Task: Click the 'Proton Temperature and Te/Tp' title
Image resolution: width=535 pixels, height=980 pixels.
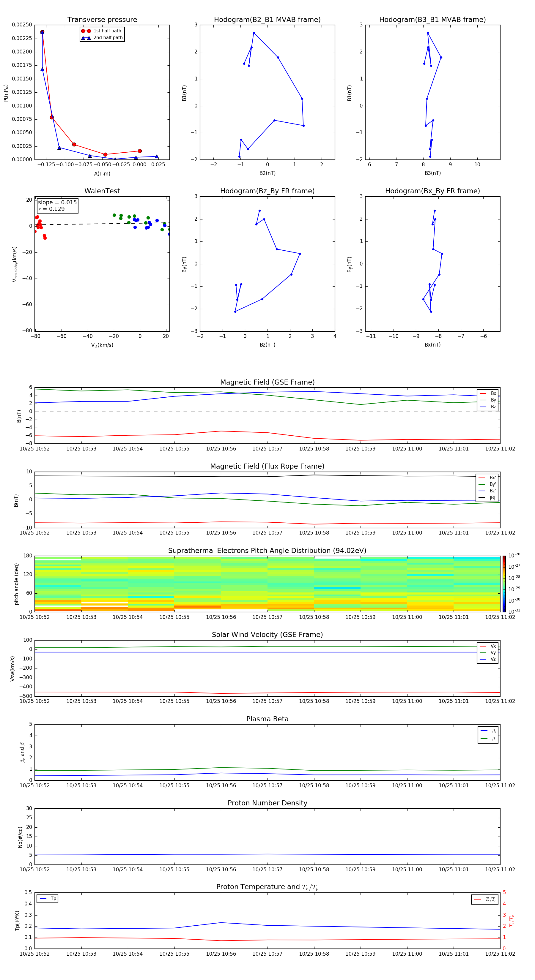Action: [267, 887]
